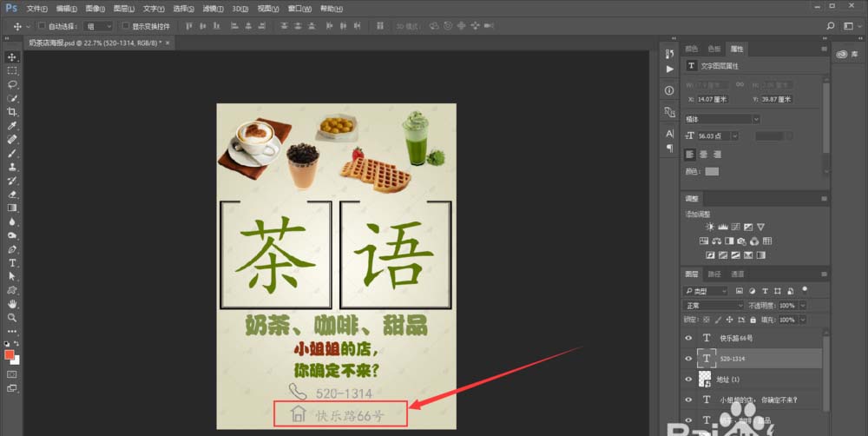
Task: Open the font size 56.03 dropdown
Action: pyautogui.click(x=734, y=135)
